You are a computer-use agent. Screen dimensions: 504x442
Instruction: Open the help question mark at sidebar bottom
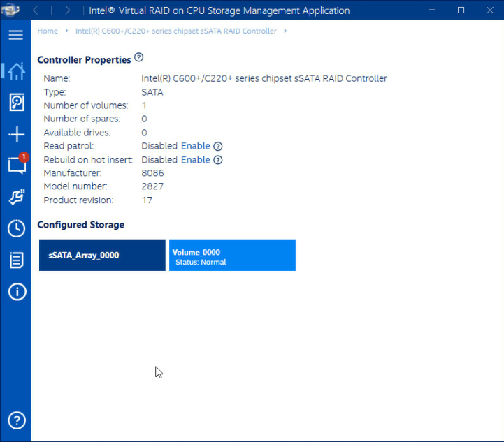(x=17, y=420)
